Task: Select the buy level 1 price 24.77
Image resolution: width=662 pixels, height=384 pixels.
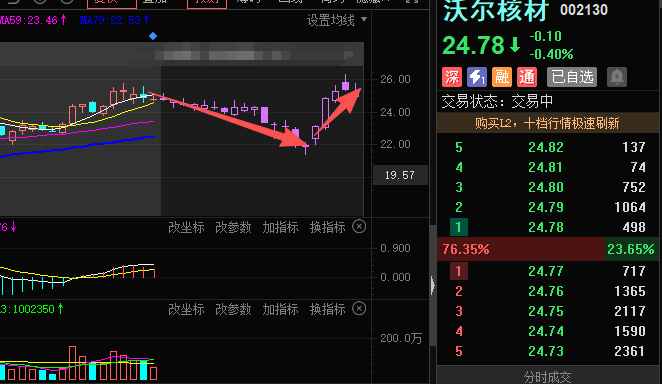Action: (545, 271)
